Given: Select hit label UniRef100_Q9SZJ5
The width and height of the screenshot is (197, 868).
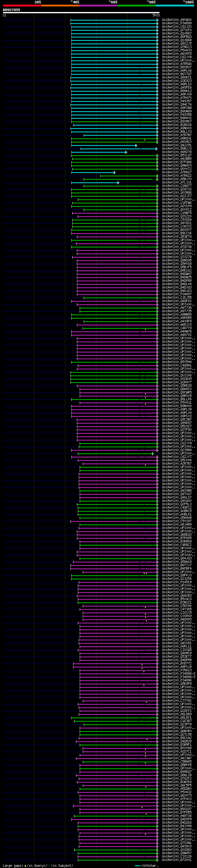Looking at the screenshot, I should click(x=177, y=43).
